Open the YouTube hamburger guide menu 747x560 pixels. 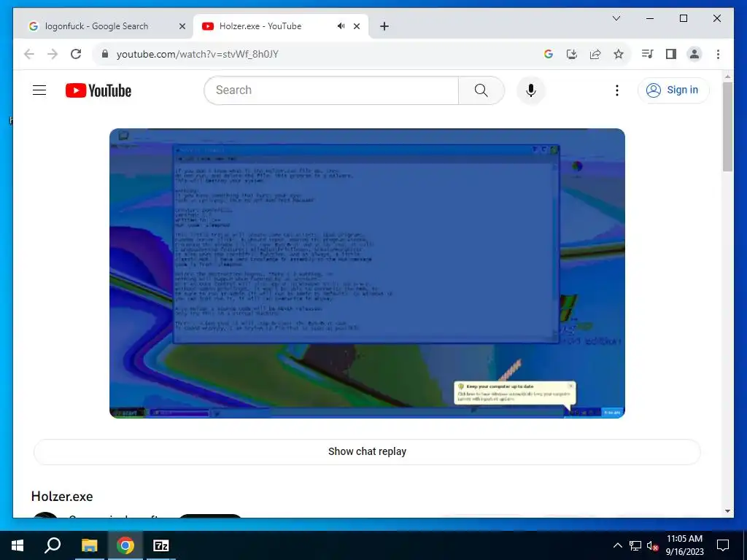tap(39, 90)
